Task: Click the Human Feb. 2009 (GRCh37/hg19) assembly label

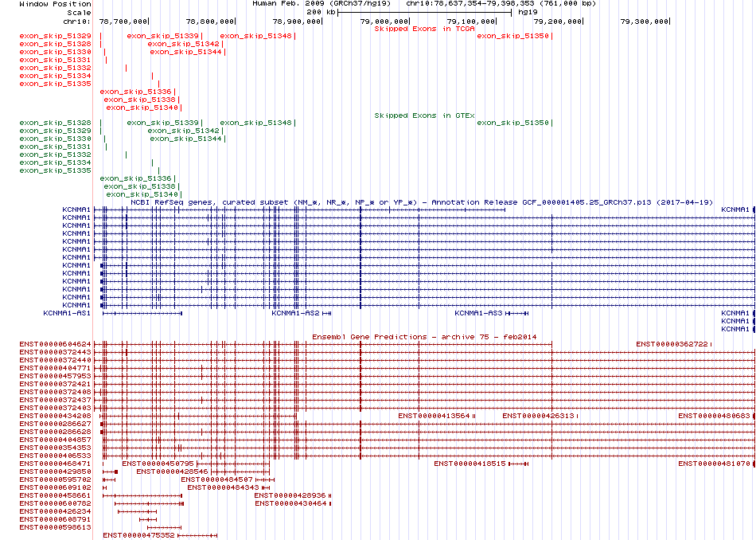Action: pyautogui.click(x=321, y=3)
